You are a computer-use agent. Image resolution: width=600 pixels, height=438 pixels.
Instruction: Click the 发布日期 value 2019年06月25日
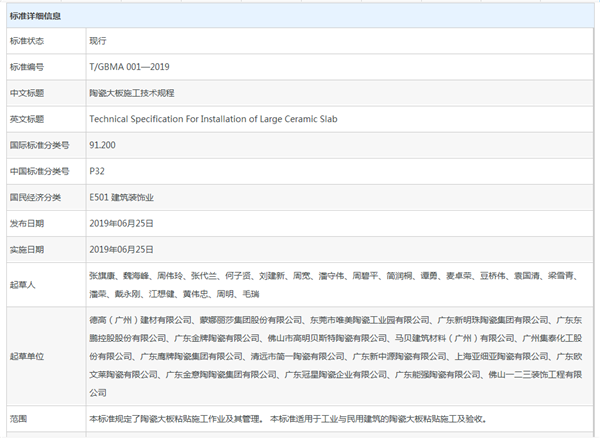point(121,223)
